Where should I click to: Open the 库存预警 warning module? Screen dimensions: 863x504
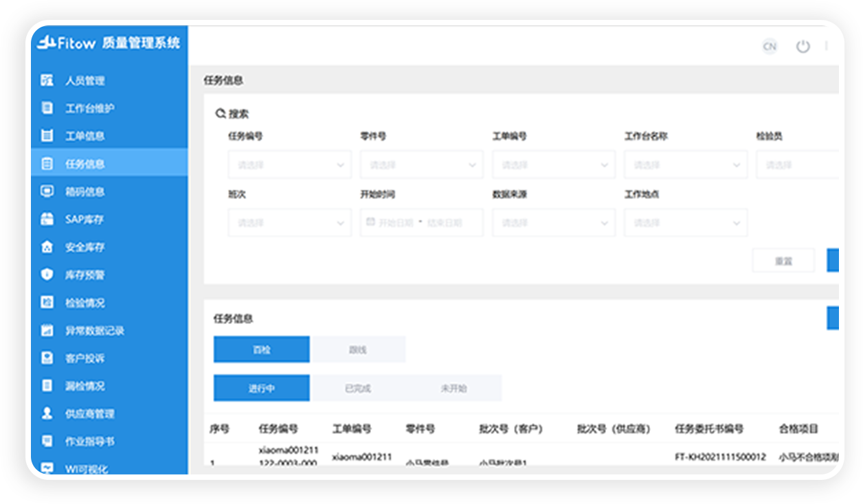47,275
